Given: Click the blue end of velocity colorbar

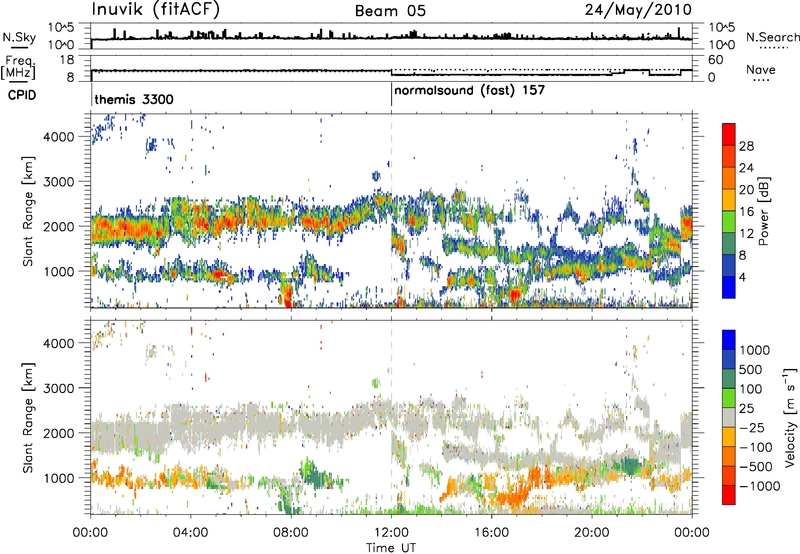Looking at the screenshot, I should point(729,339).
